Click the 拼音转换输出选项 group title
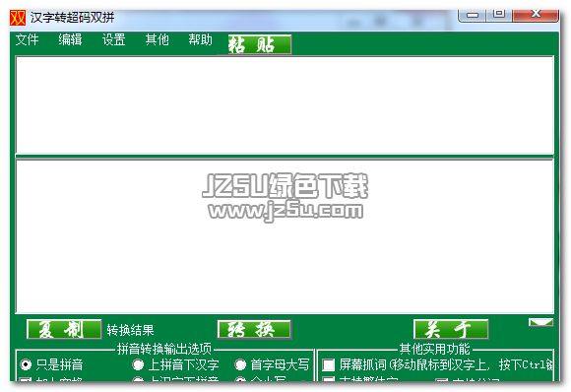This screenshot has height=392, width=571. (164, 349)
